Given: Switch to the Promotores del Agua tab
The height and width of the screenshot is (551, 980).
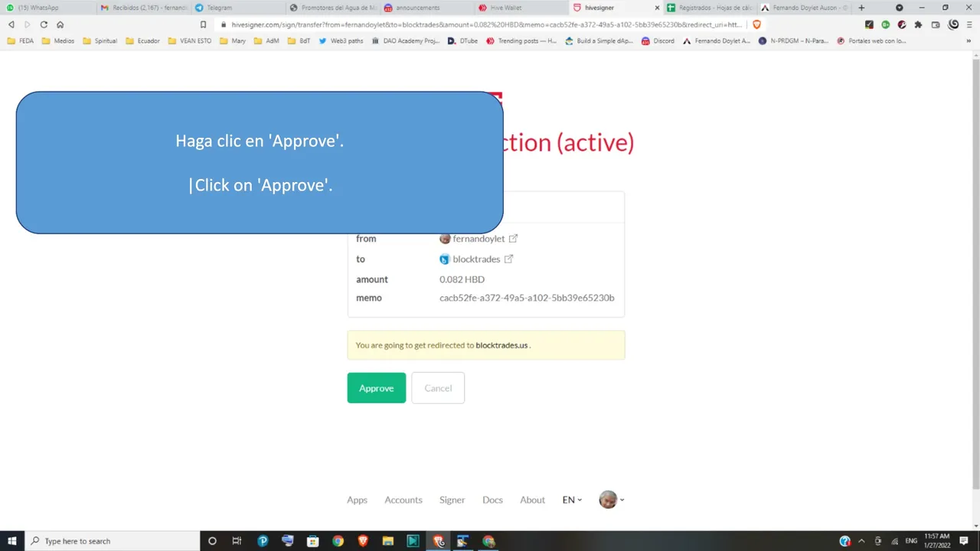Looking at the screenshot, I should click(x=332, y=8).
